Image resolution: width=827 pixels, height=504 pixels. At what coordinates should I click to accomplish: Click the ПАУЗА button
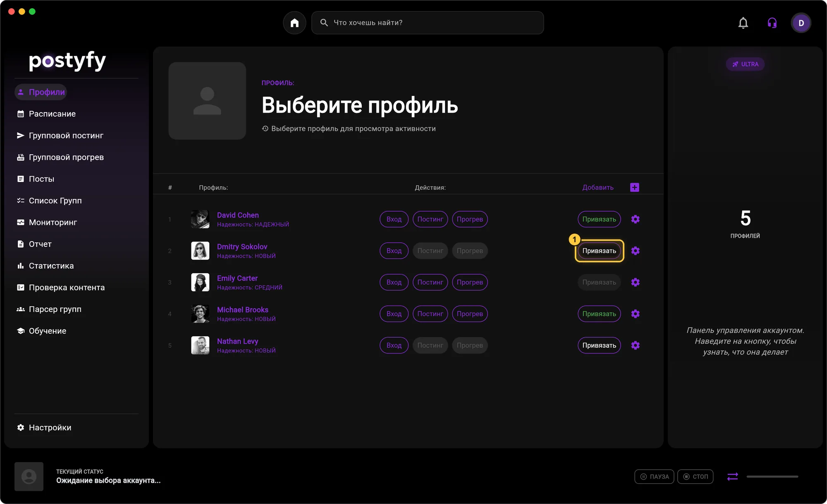click(654, 477)
